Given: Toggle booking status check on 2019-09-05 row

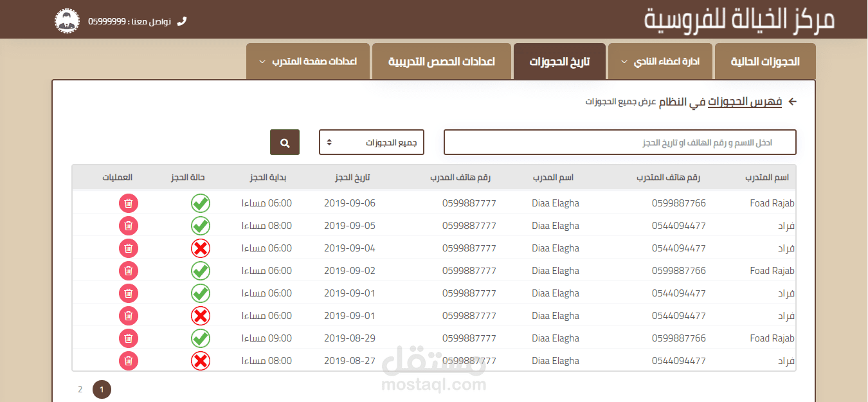Looking at the screenshot, I should 200,225.
